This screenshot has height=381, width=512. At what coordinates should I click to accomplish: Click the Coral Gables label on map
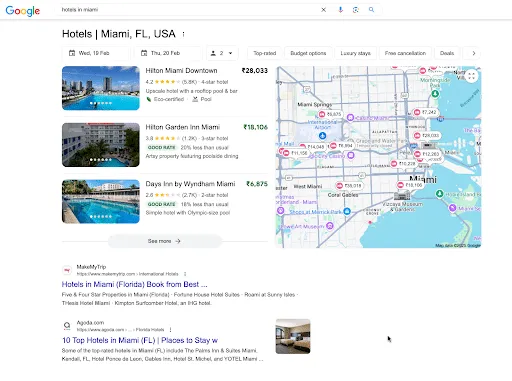tap(343, 195)
